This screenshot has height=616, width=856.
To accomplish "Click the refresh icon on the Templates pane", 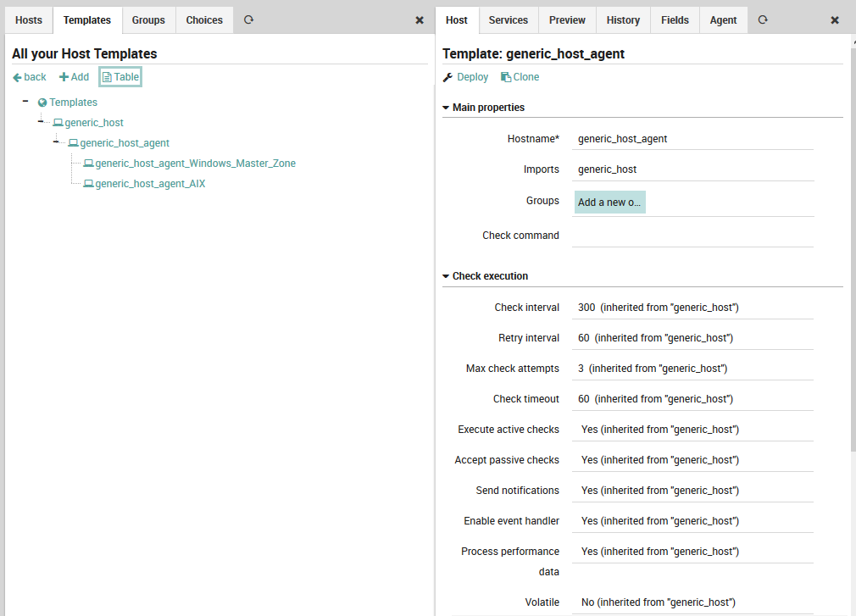I will pos(247,19).
